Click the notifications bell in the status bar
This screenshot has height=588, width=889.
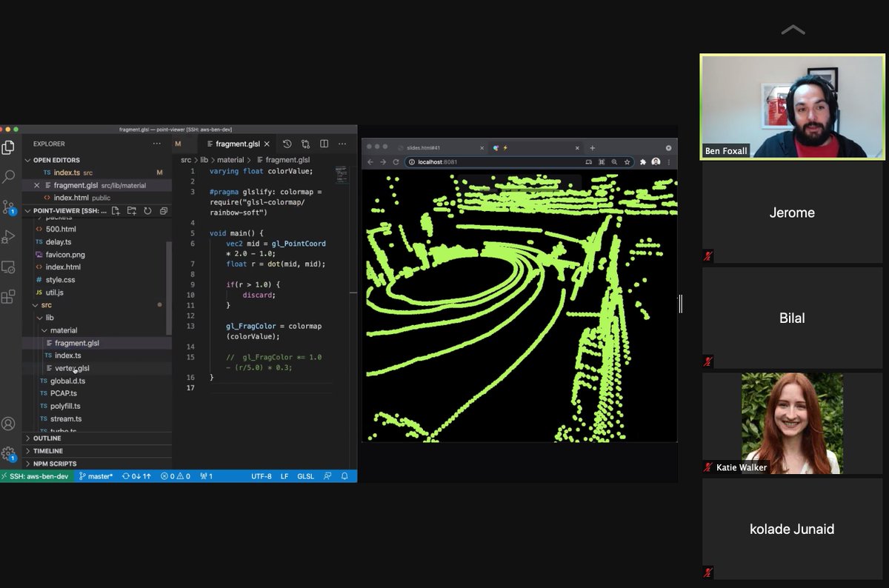pos(344,476)
